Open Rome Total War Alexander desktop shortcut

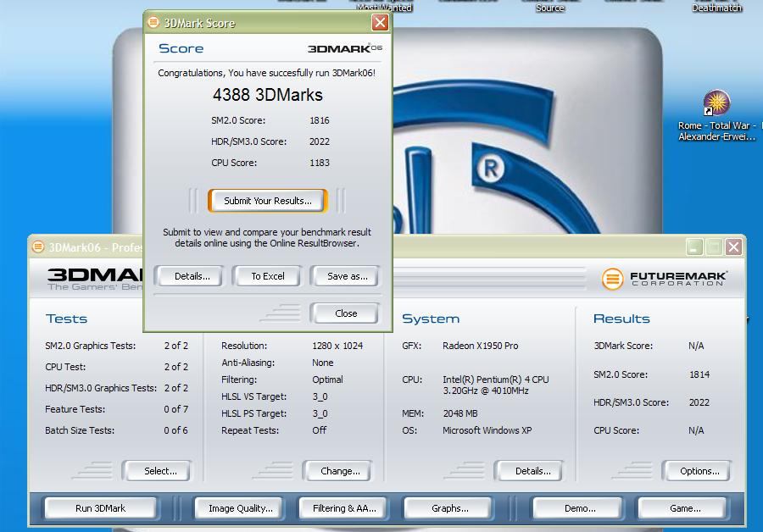coord(716,116)
